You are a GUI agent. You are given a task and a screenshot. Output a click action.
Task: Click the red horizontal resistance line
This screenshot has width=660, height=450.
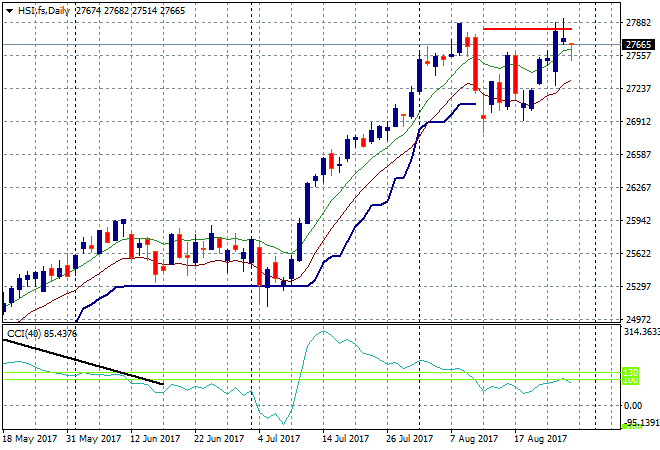click(527, 29)
